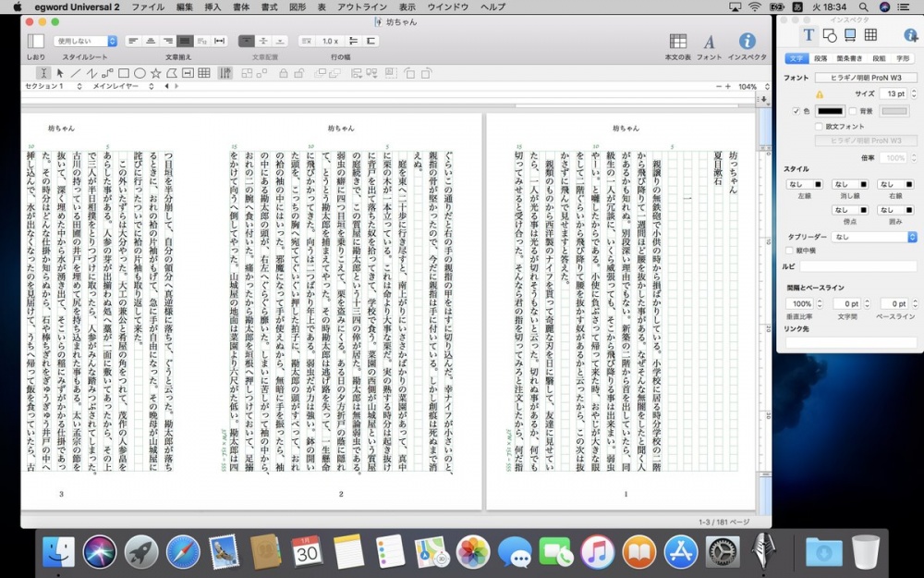Select the text I-beam tool
Screen dimensions: 924x578
43,73
